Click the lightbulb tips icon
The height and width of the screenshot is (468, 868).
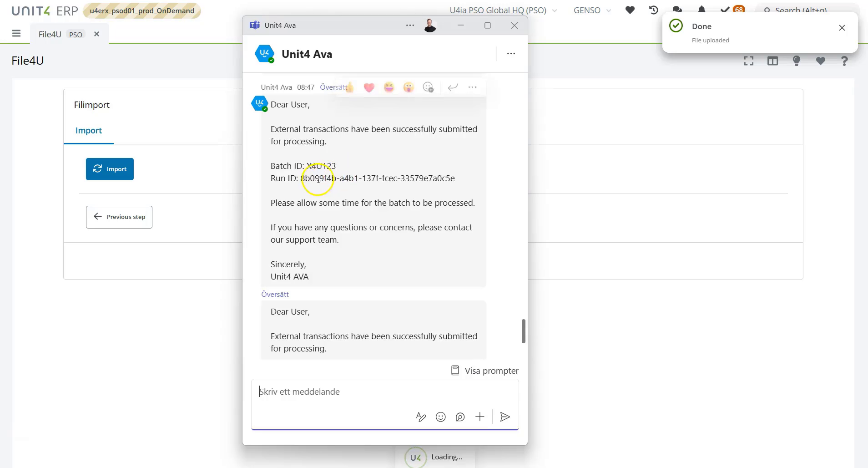click(x=797, y=61)
